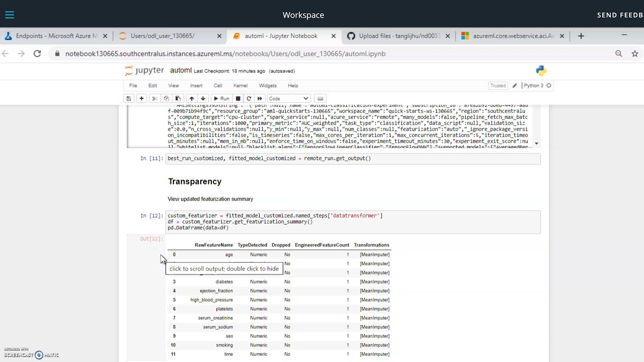Screen dimensions: 644x362
Task: Click high_blood_pressure feature row name
Action: point(211,300)
